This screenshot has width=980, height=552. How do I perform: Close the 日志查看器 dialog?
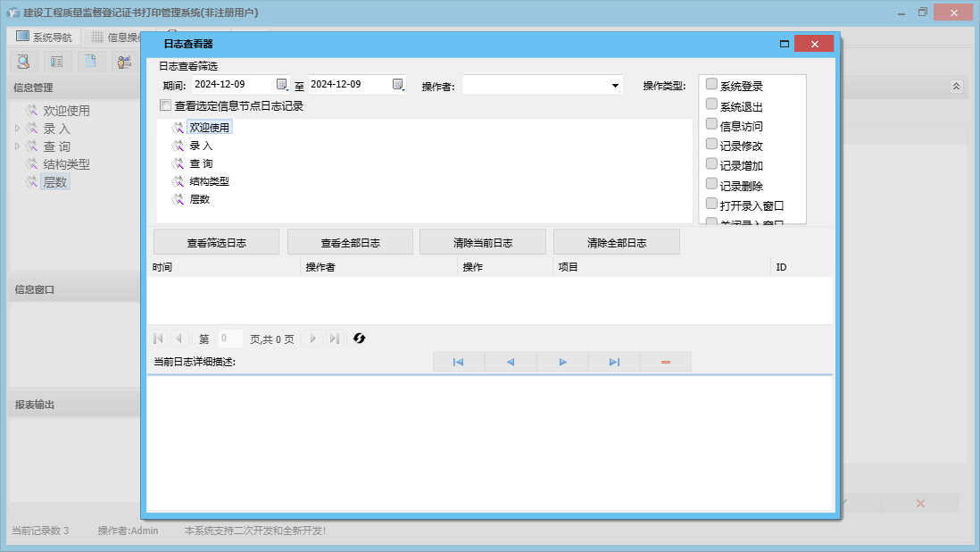[x=814, y=44]
